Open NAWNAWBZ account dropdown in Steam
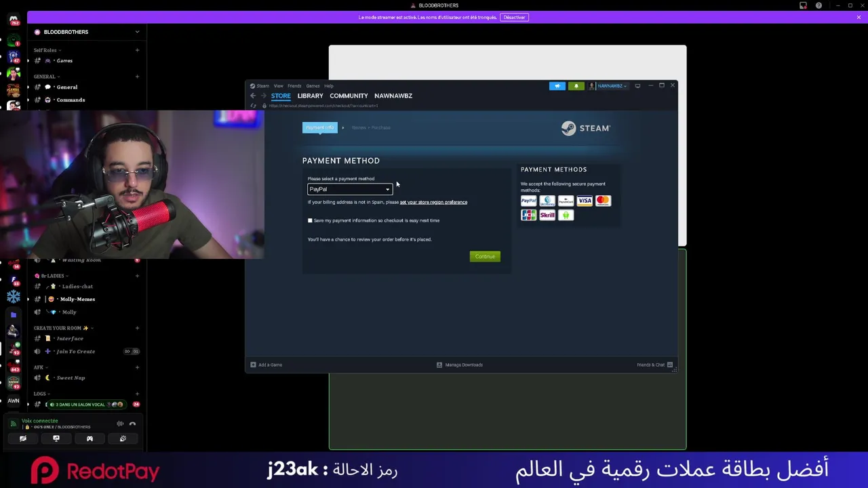Image resolution: width=868 pixels, height=488 pixels. [608, 86]
